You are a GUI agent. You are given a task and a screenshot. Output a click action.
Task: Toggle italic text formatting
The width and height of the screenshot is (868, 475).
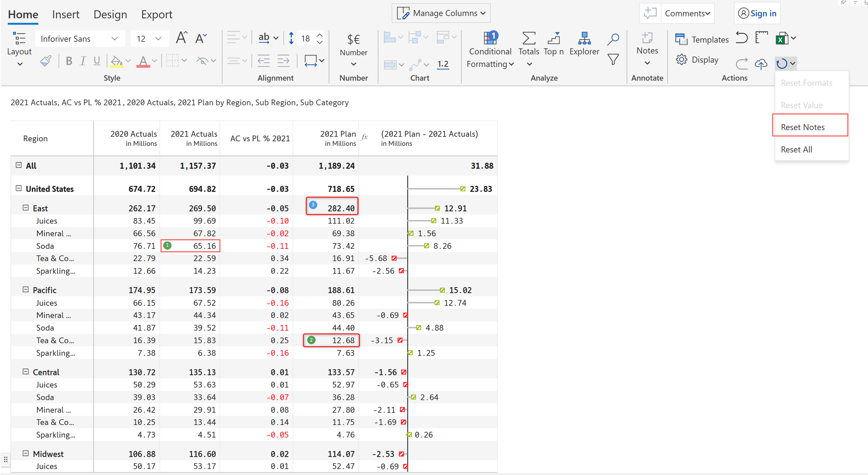(83, 61)
